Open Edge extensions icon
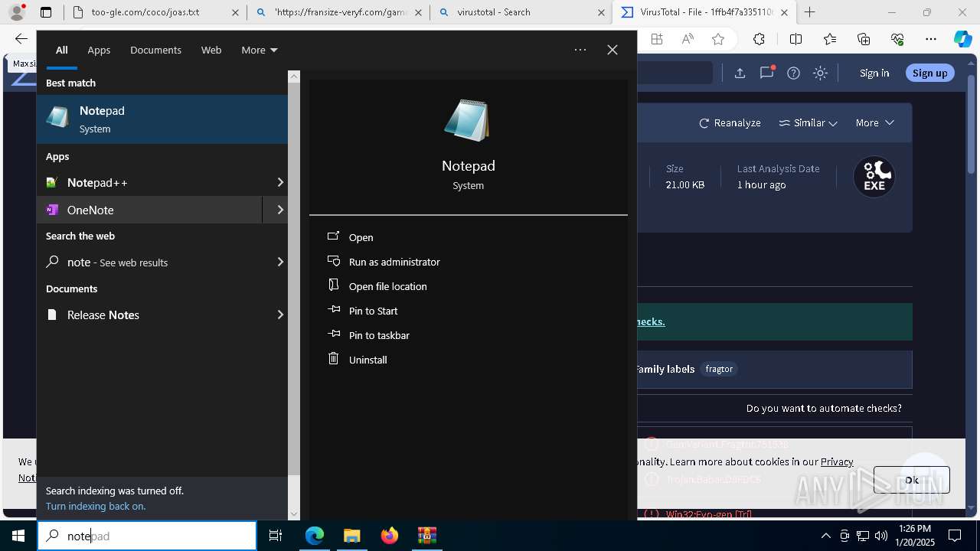 759,39
